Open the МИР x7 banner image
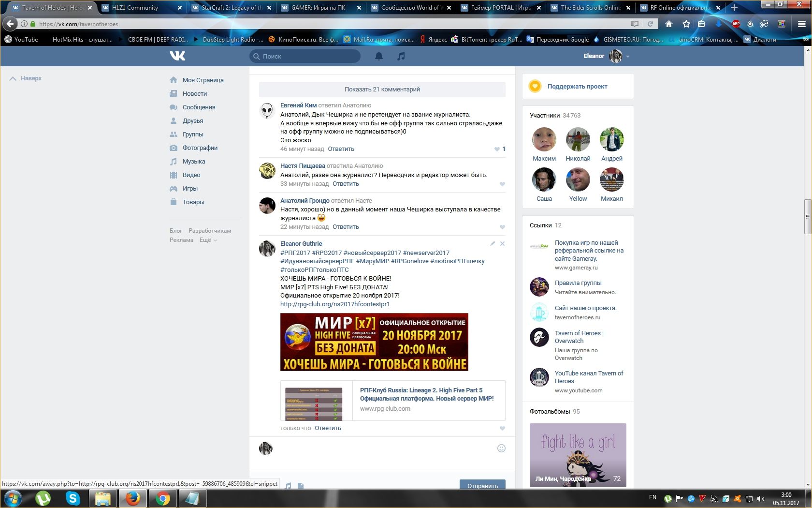812x508 pixels. tap(374, 342)
